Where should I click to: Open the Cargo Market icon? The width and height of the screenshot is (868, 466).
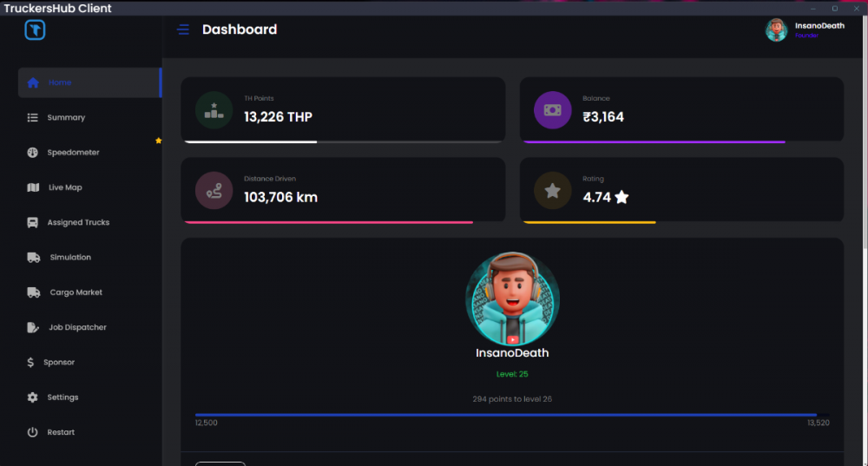[34, 292]
